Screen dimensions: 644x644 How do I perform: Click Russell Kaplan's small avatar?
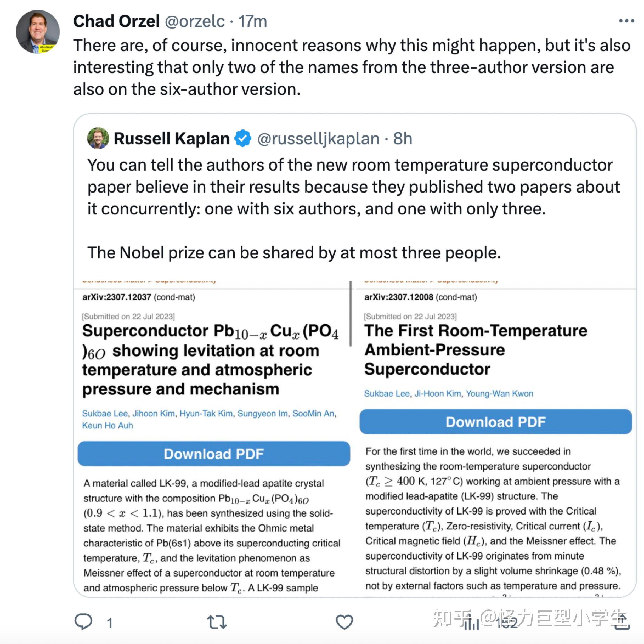(98, 138)
